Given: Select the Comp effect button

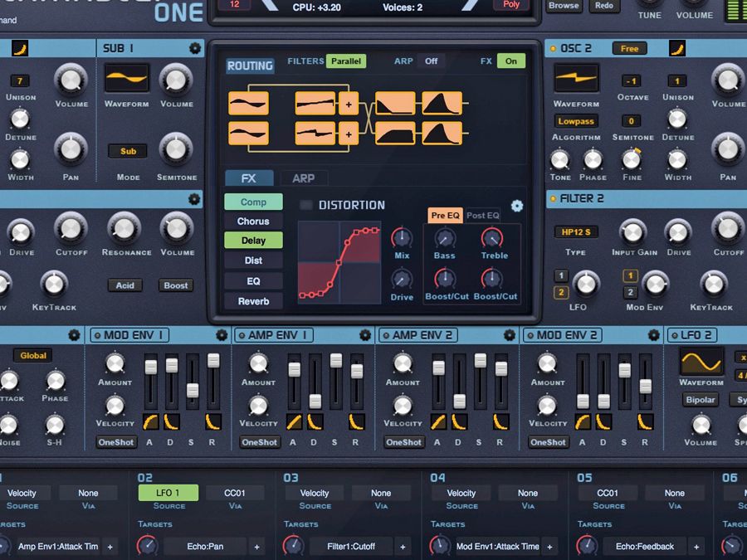Looking at the screenshot, I should coord(253,202).
